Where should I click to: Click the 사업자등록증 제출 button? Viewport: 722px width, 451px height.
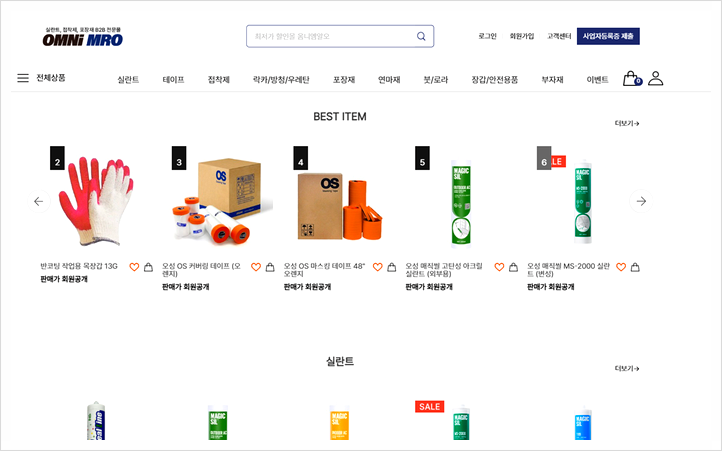[608, 36]
